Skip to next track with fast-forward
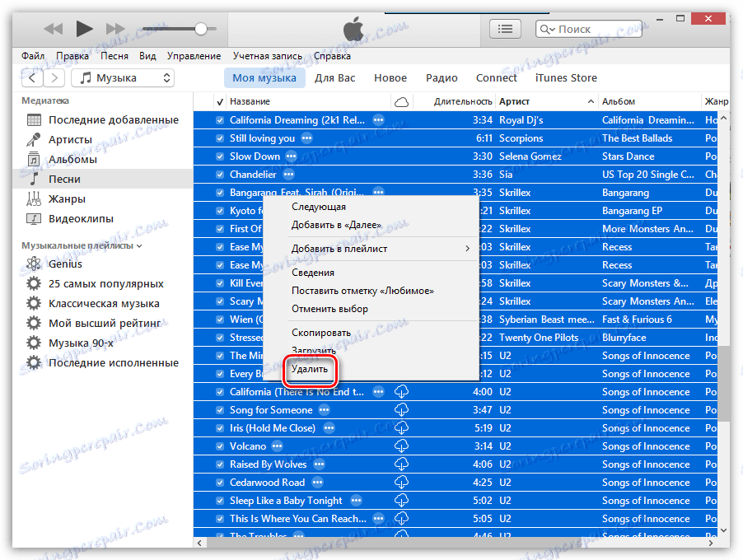This screenshot has height=560, width=743. point(115,29)
